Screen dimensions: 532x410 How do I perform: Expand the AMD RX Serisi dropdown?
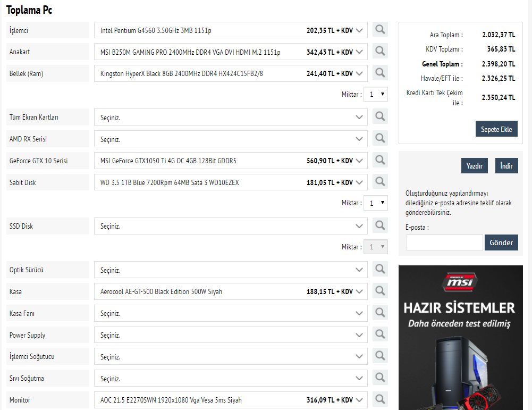point(231,139)
